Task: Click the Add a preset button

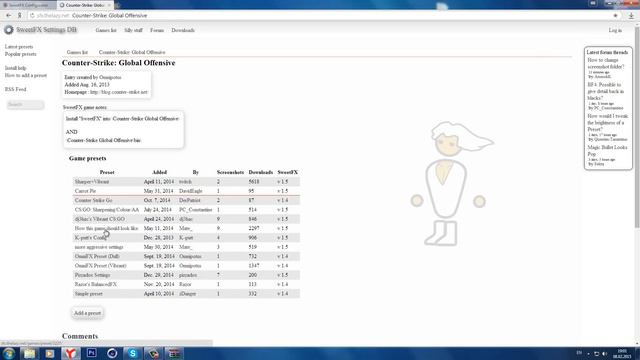Action: click(x=87, y=313)
